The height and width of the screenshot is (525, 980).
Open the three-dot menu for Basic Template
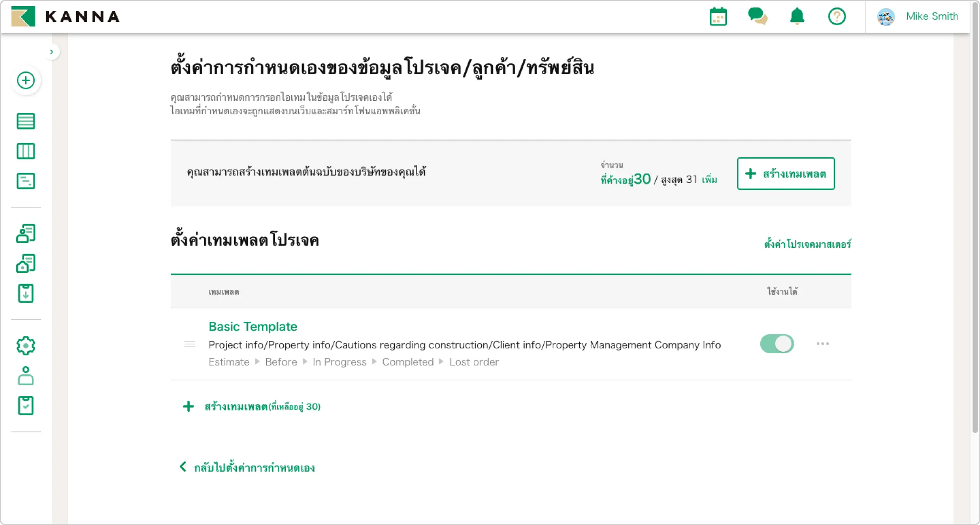[822, 344]
